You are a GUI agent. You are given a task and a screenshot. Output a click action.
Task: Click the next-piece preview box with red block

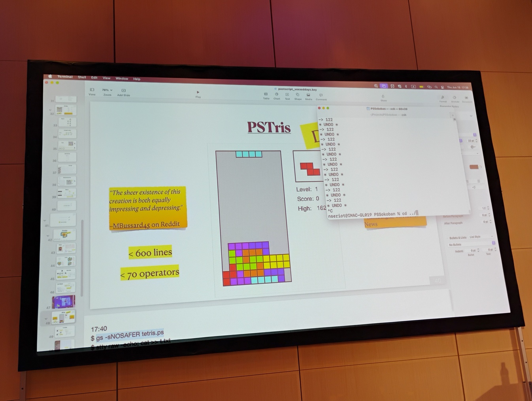pos(309,166)
